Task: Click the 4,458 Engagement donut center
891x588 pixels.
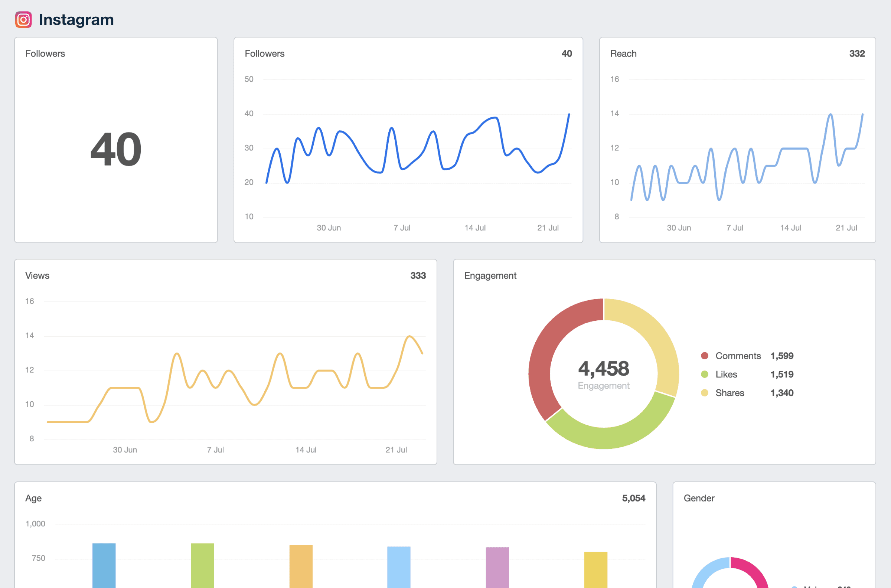Action: pyautogui.click(x=603, y=369)
